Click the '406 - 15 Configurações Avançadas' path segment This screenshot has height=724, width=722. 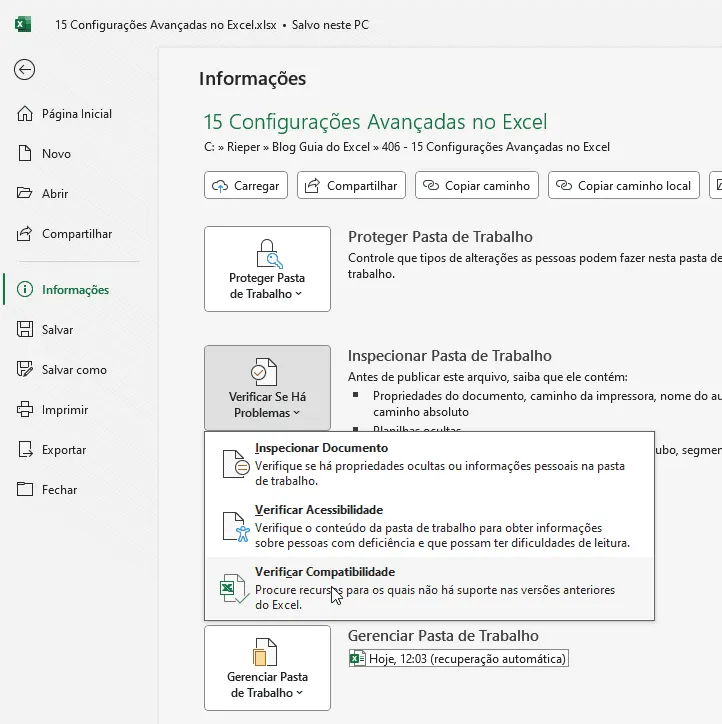(x=496, y=147)
